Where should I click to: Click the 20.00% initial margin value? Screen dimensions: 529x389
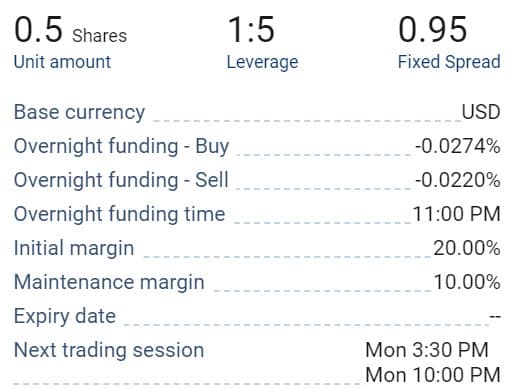point(467,248)
